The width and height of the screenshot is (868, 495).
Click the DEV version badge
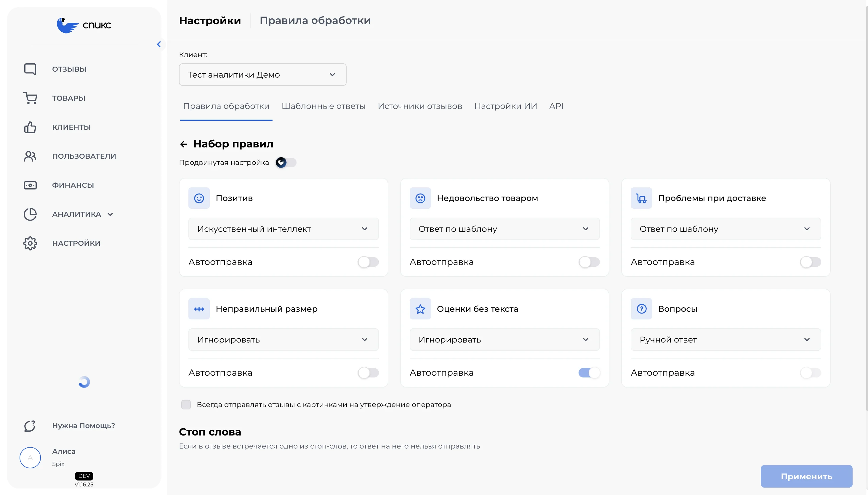click(84, 476)
